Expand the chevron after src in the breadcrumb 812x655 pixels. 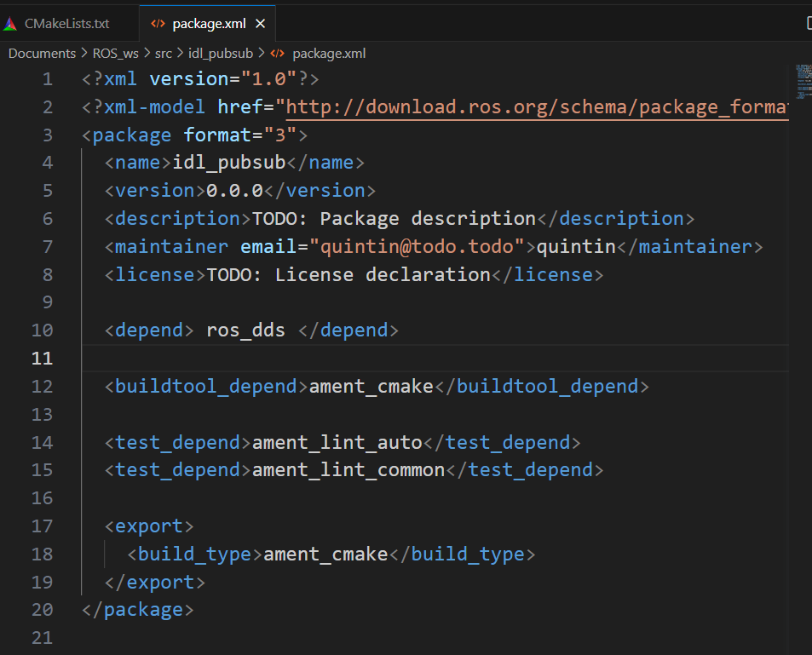tap(180, 54)
